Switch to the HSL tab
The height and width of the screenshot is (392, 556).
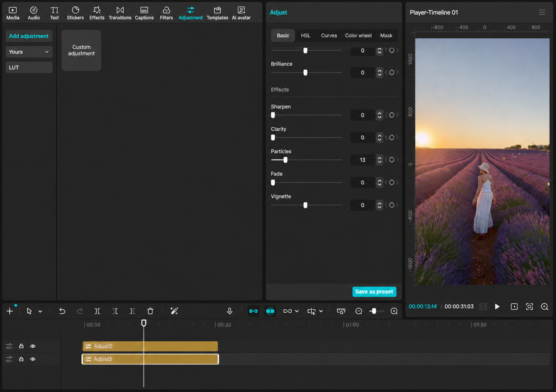306,35
